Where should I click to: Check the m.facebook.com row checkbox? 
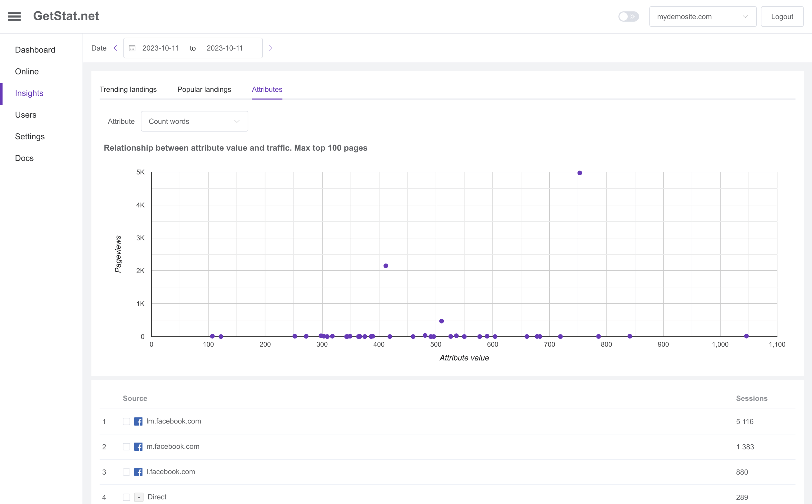pyautogui.click(x=127, y=447)
